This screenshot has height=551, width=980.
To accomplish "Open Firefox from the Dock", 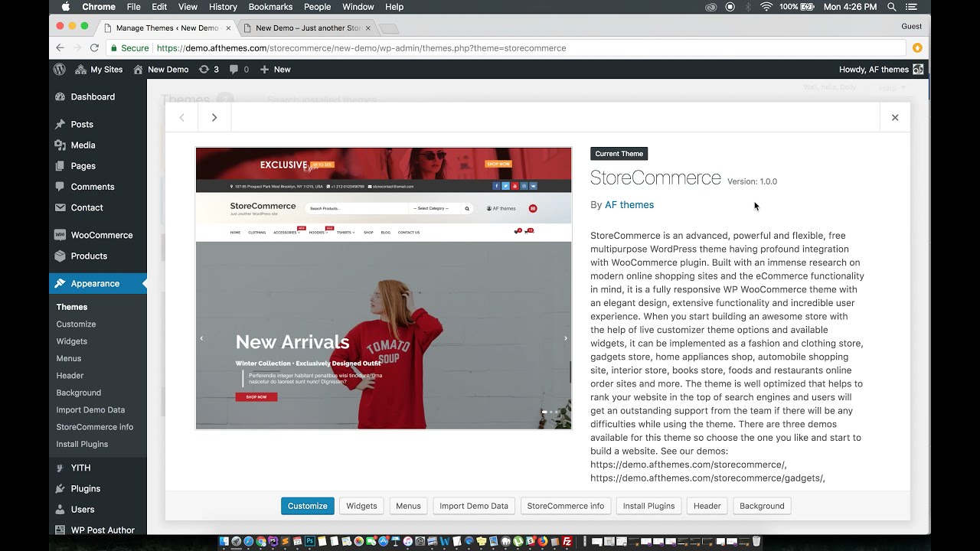I will (543, 542).
